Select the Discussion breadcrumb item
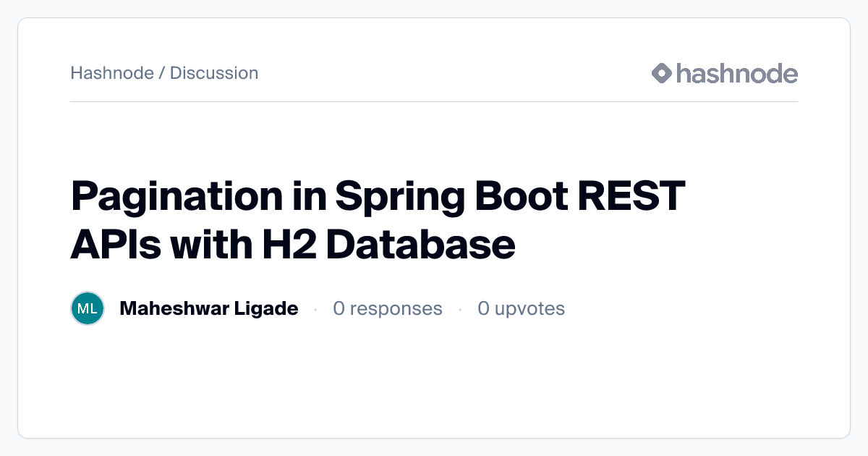The width and height of the screenshot is (868, 456). [214, 73]
